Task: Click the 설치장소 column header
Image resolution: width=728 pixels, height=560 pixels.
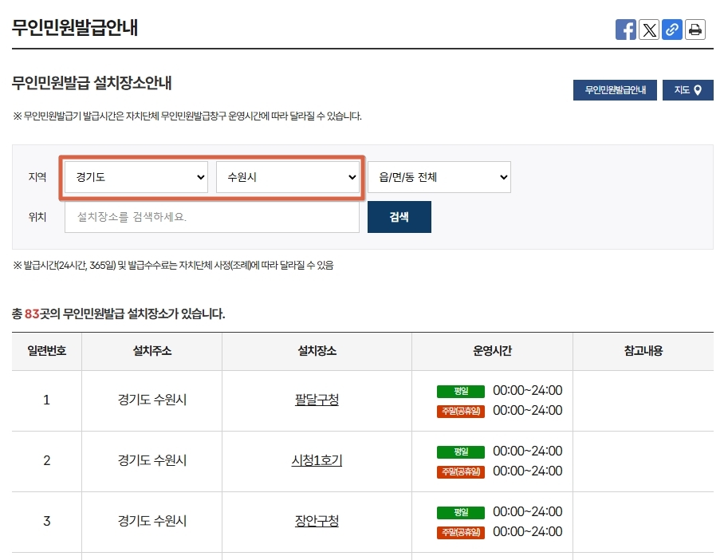Action: tap(316, 351)
